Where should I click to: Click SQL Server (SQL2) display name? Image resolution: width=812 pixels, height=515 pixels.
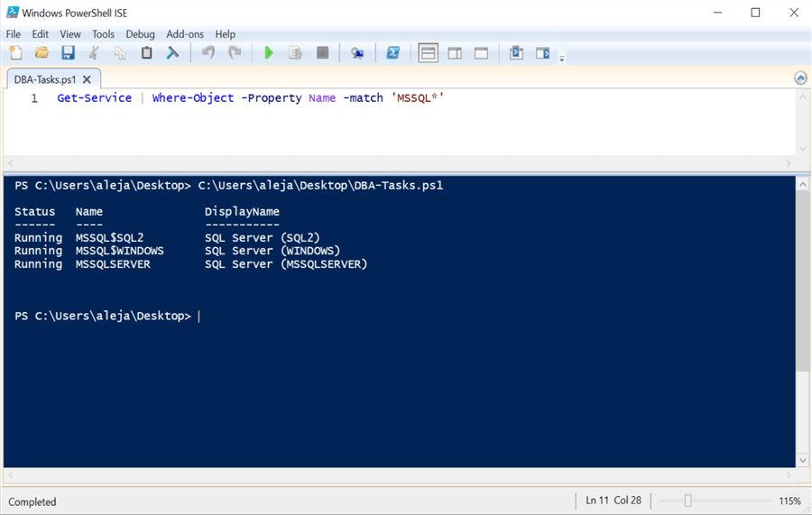(262, 237)
